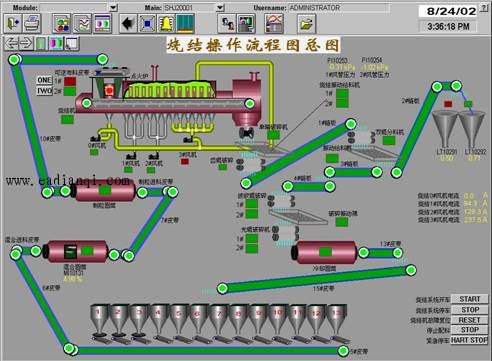
Task: Click the user login icon with two people
Action: point(227,24)
